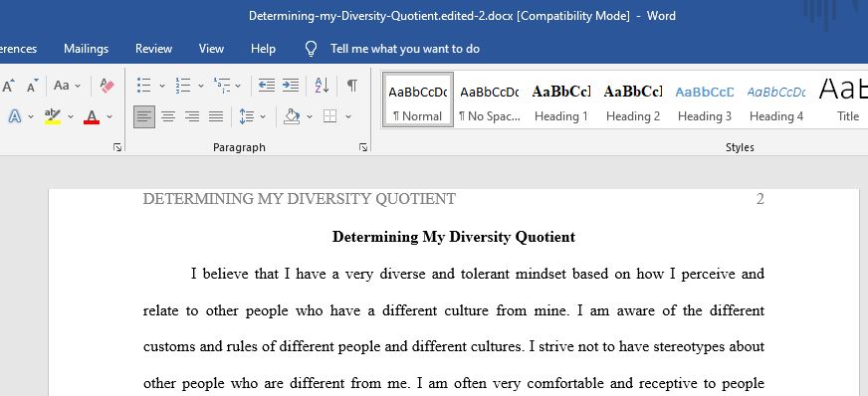Image resolution: width=868 pixels, height=396 pixels.
Task: Toggle Justify paragraph alignment
Action: click(x=216, y=116)
